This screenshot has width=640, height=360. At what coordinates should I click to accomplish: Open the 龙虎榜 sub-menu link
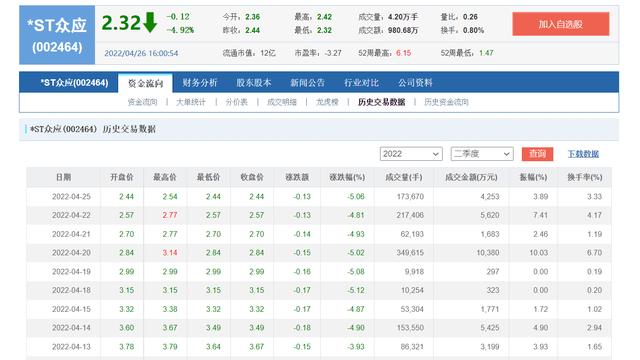click(327, 102)
